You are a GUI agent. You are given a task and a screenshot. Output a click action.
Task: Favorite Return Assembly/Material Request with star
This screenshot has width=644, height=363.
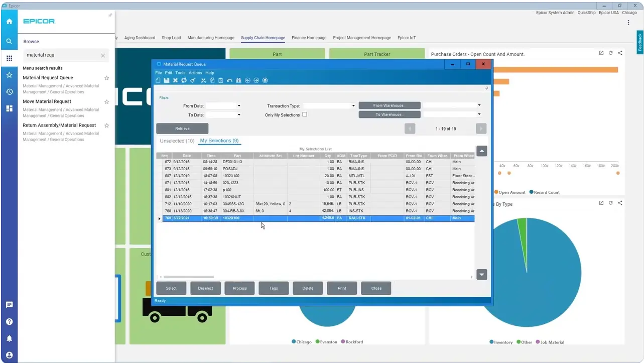(x=106, y=126)
